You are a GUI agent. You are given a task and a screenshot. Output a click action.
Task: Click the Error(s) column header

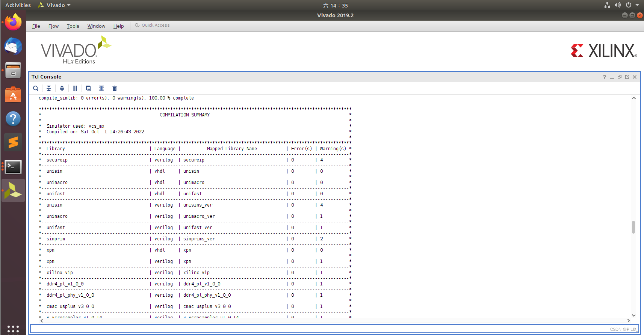[301, 149]
